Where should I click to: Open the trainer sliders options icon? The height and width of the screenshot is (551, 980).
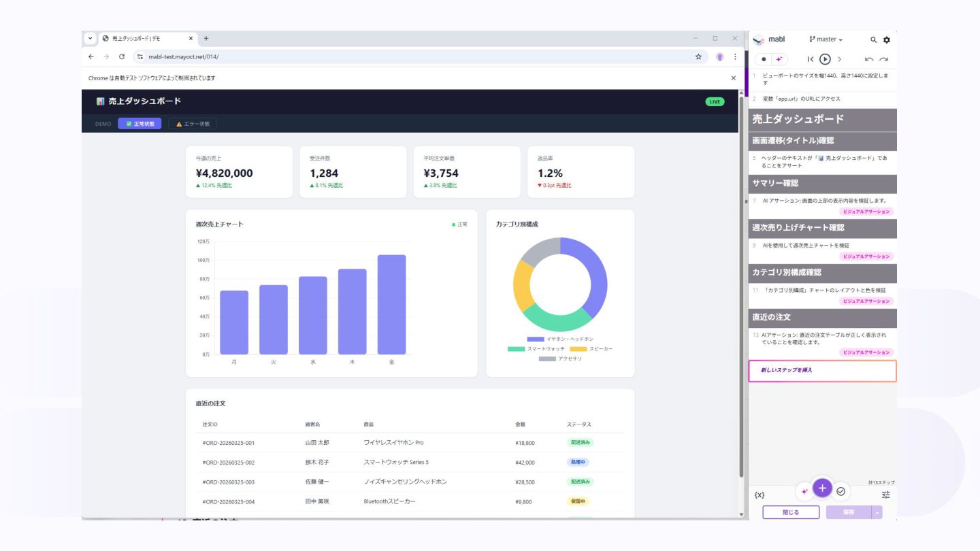tap(886, 495)
